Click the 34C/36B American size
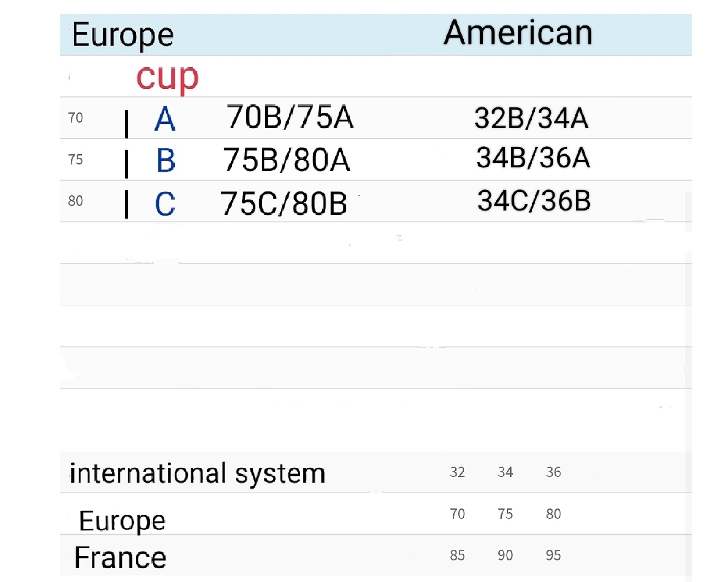Viewport: 728px width, 582px height. coord(534,201)
